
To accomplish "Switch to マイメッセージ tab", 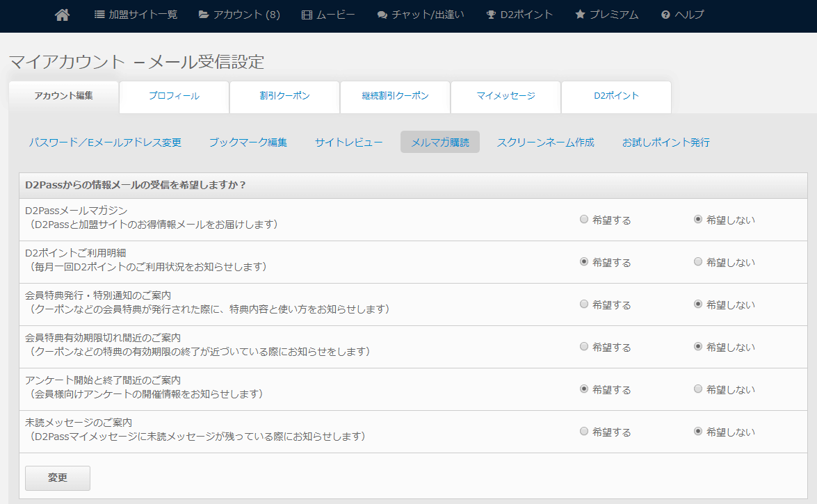I will [x=505, y=97].
